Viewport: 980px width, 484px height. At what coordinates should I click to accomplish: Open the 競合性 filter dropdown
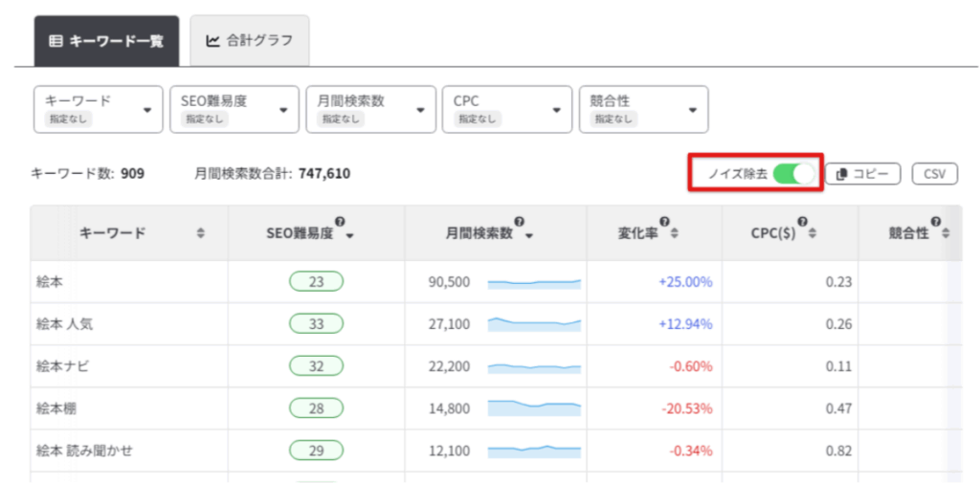tap(643, 109)
